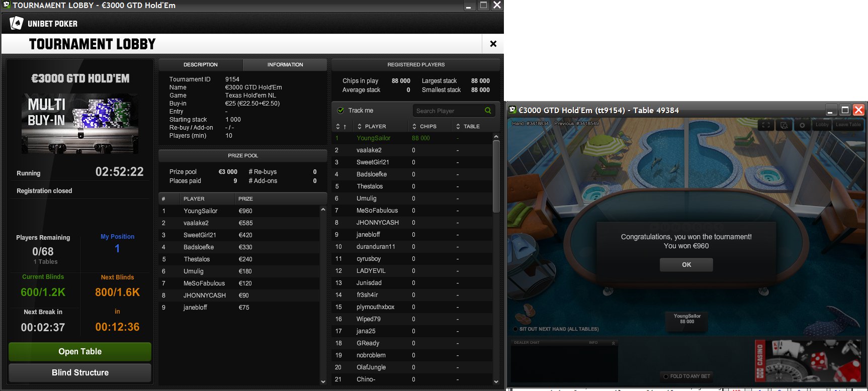The width and height of the screenshot is (868, 391).
Task: Click the €240 prize for Thestalos
Action: pyautogui.click(x=245, y=259)
